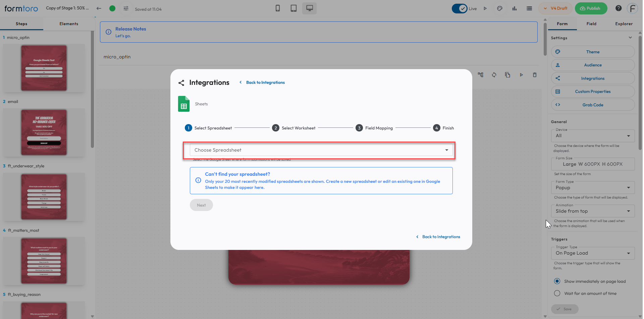Open the Form Type Popup dropdown
644x319 pixels.
[x=593, y=188]
